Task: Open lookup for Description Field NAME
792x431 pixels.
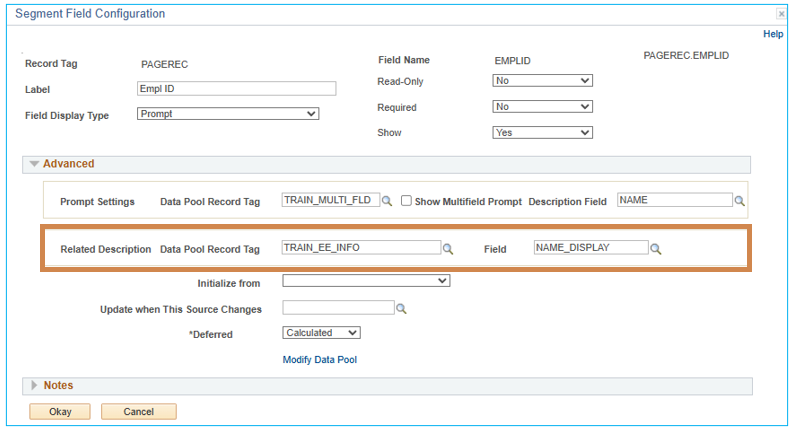Action: click(739, 201)
